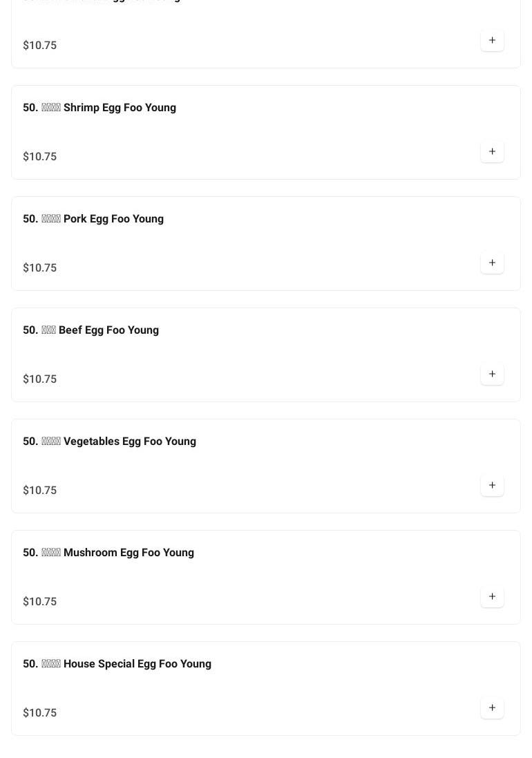The height and width of the screenshot is (758, 532).
Task: View the Vegetables Egg Foo Young title
Action: click(109, 442)
